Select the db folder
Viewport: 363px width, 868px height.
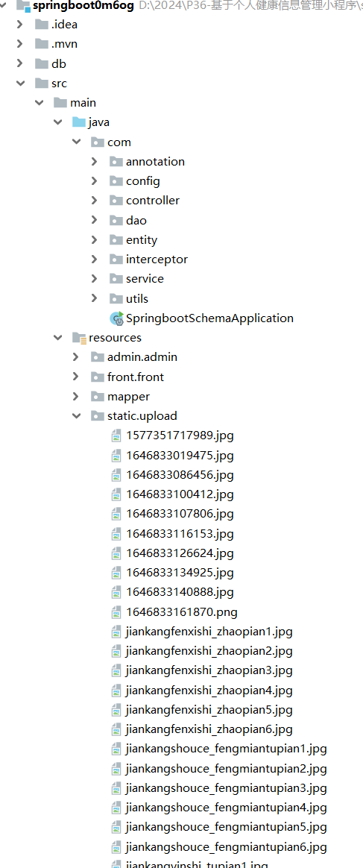click(x=59, y=63)
